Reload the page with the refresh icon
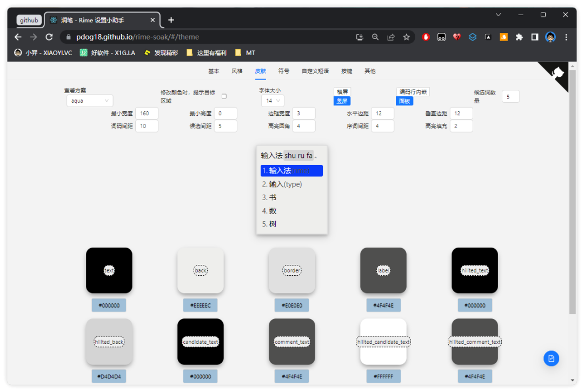Viewport: 584px width, 392px height. click(x=49, y=37)
